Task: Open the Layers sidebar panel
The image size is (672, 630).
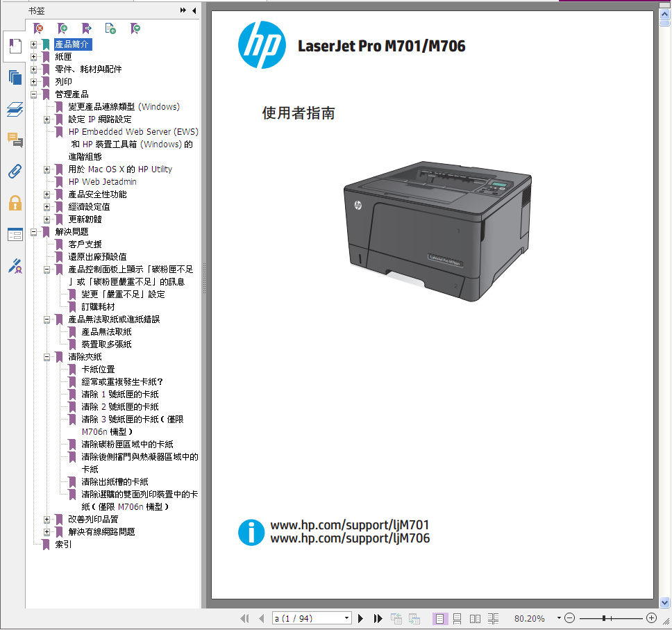Action: (x=15, y=109)
